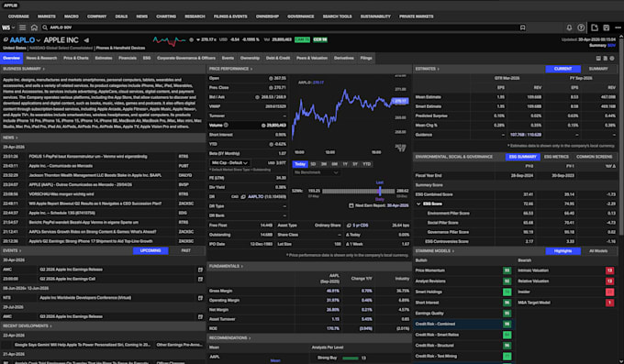The height and width of the screenshot is (364, 624).
Task: Click the calendar icon for Q2 Earnings Release
Action: pos(200,270)
